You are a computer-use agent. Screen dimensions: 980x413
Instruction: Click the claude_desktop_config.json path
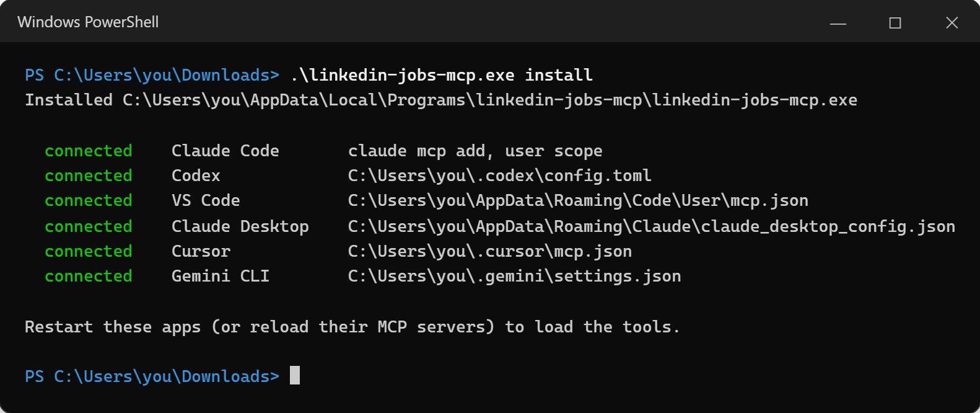tap(652, 226)
